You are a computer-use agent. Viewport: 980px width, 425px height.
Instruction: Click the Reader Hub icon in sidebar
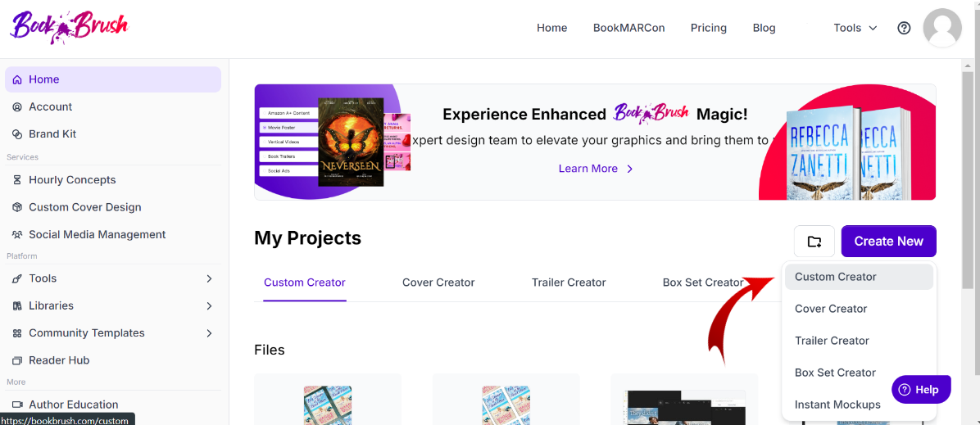pyautogui.click(x=17, y=360)
